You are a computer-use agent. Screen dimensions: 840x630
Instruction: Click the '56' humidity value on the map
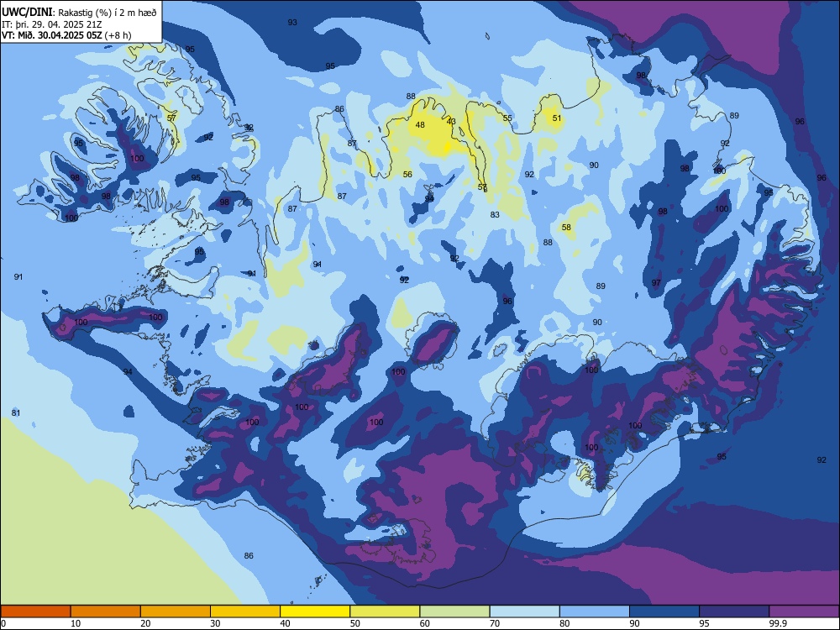407,174
